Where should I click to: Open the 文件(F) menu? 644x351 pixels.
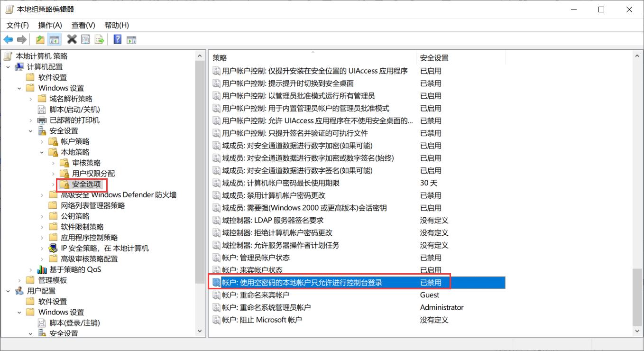tap(18, 25)
